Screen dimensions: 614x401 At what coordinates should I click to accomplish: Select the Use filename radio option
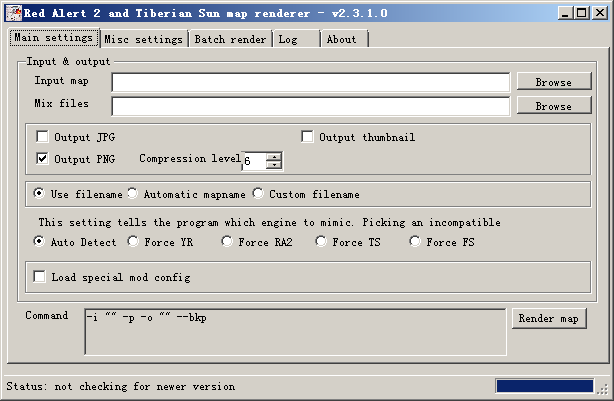point(39,193)
